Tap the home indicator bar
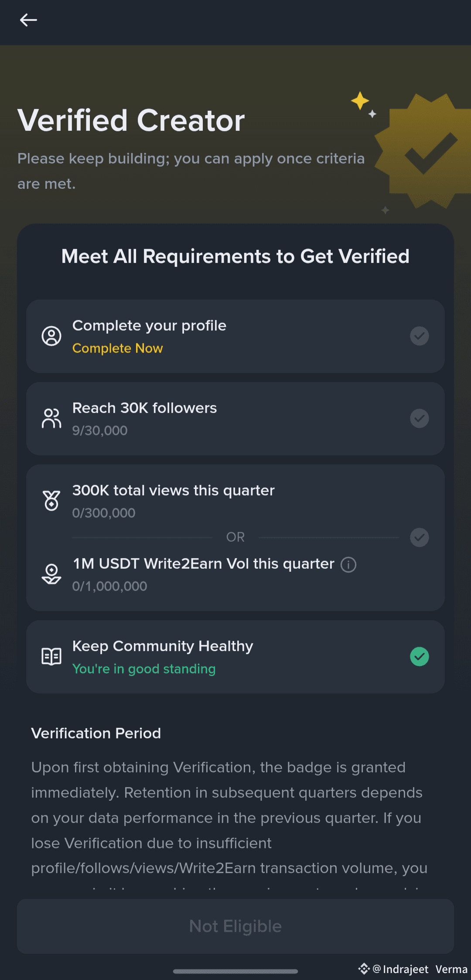The width and height of the screenshot is (471, 980). tap(235, 971)
